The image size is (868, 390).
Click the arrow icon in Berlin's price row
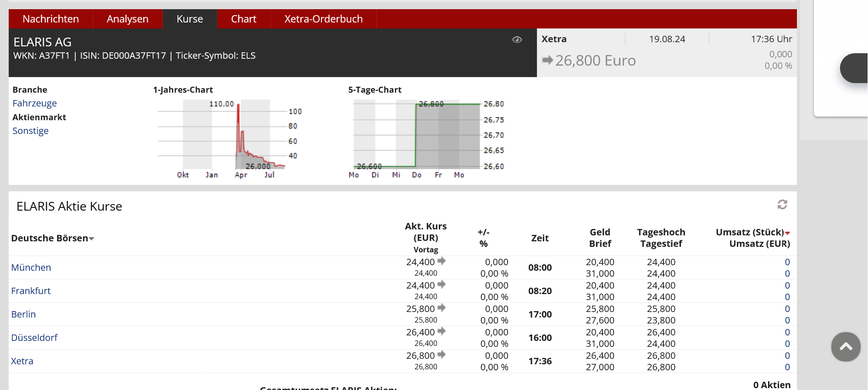click(442, 308)
